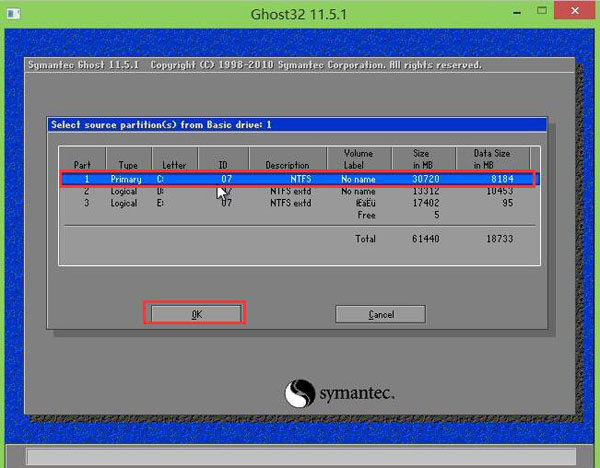600x468 pixels.
Task: Click the Symantec logo
Action: pyautogui.click(x=339, y=393)
